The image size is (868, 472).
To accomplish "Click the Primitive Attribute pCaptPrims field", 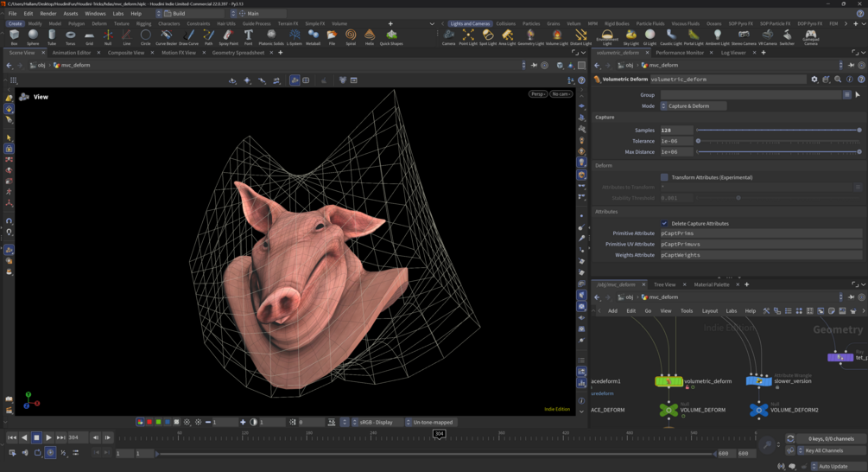I will pyautogui.click(x=761, y=233).
